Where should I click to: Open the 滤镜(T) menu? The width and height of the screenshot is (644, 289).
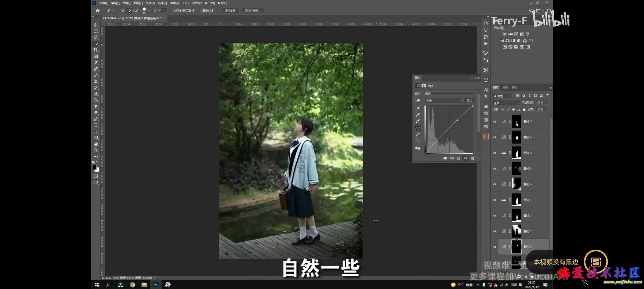pos(174,3)
